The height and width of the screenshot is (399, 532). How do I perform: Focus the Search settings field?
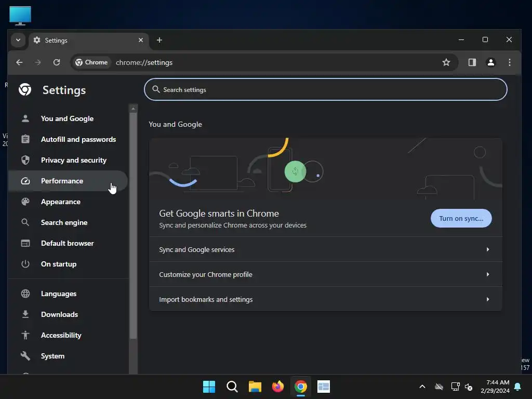[x=325, y=89]
